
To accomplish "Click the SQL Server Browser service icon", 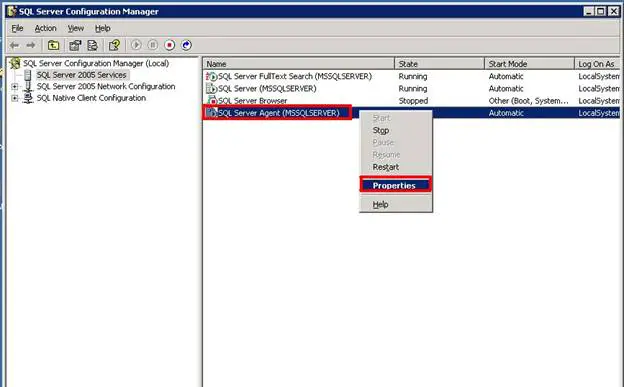I will coord(212,101).
